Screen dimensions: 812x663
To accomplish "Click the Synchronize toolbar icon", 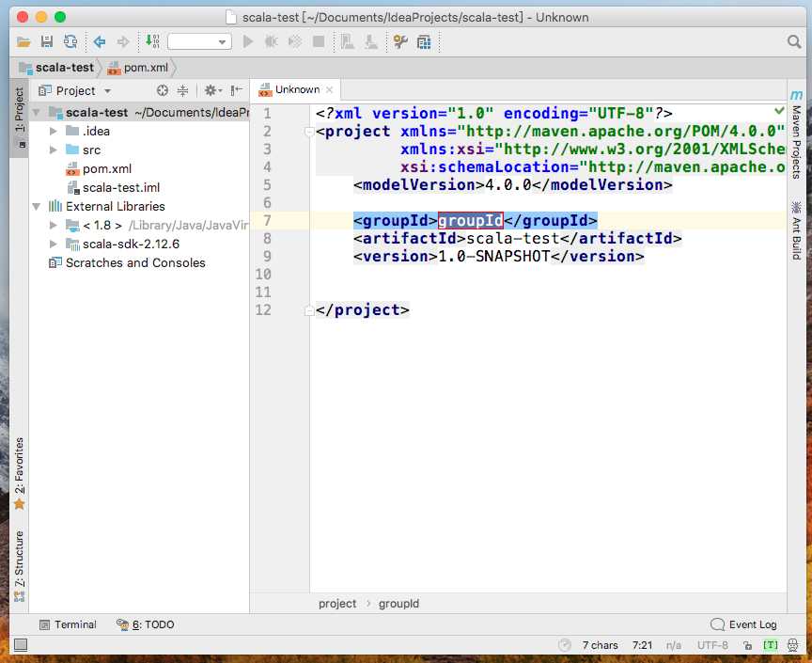I will point(70,41).
